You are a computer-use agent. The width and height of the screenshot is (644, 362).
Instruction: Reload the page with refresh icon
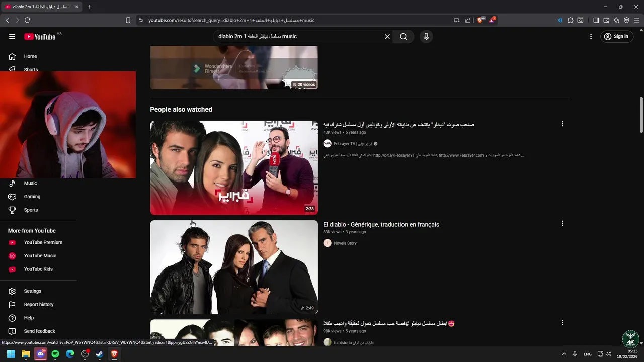pos(27,20)
